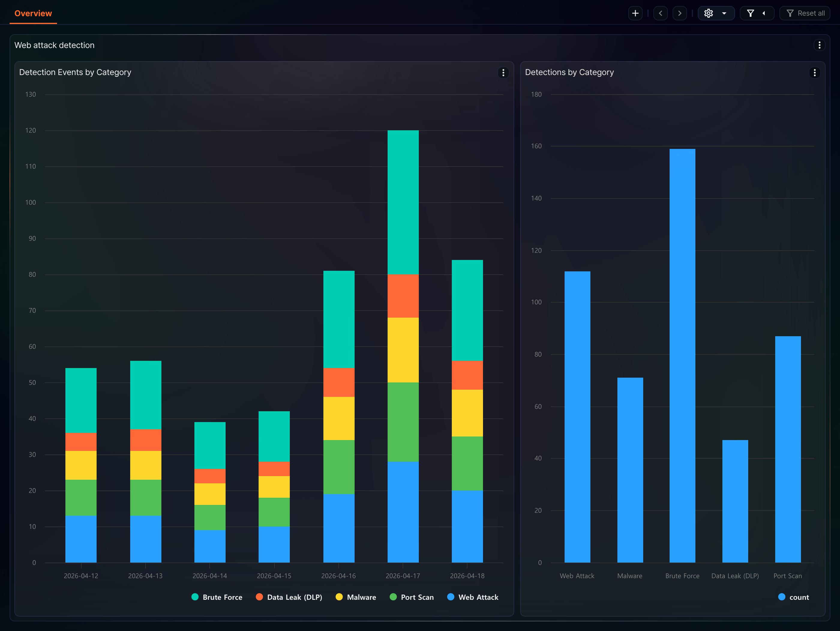Image resolution: width=840 pixels, height=631 pixels.
Task: Select the Overview tab
Action: click(33, 13)
